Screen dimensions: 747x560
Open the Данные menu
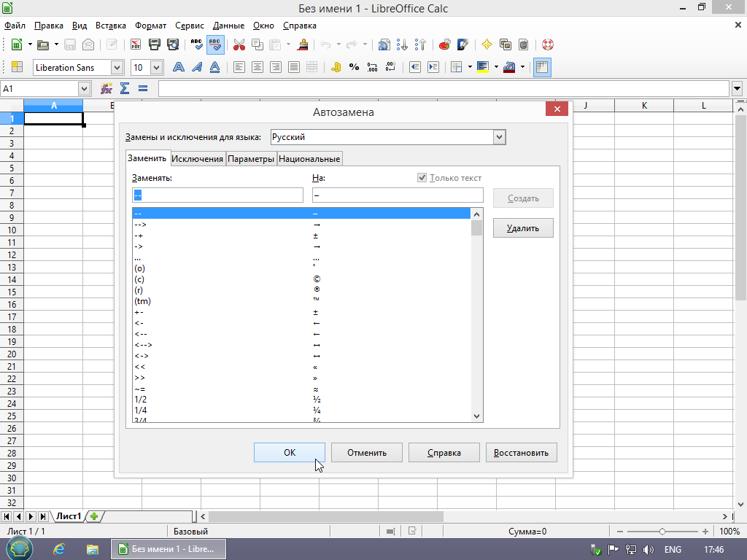click(x=228, y=26)
